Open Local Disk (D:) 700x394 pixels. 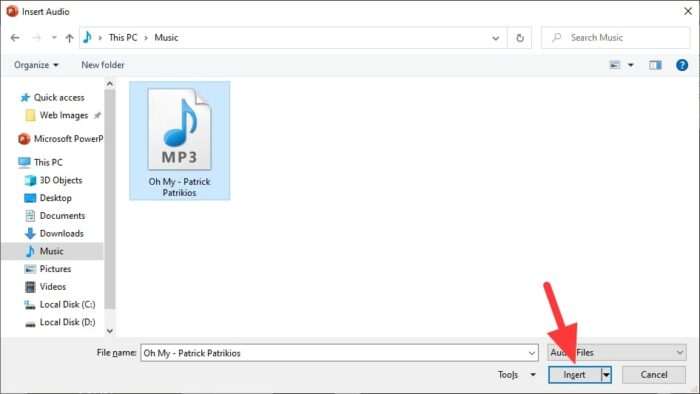pos(67,322)
